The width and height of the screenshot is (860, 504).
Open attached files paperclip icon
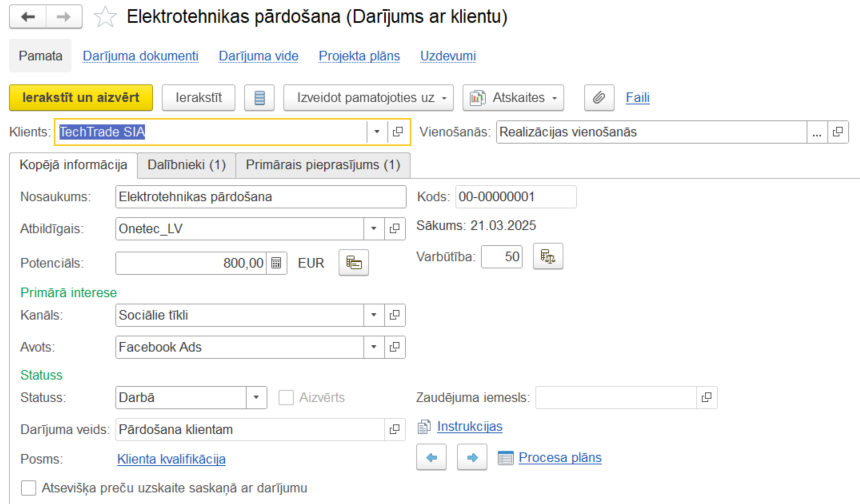coord(599,97)
